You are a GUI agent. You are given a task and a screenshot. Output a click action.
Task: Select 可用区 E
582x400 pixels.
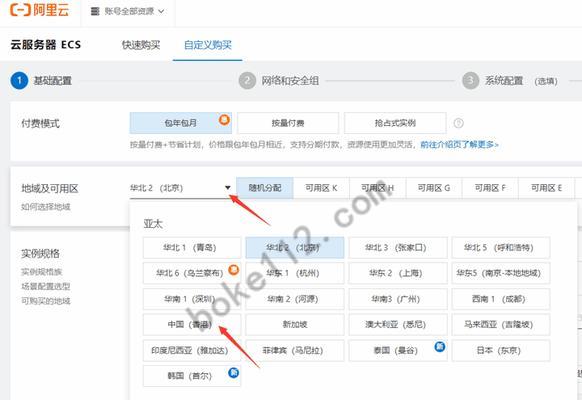tap(546, 188)
